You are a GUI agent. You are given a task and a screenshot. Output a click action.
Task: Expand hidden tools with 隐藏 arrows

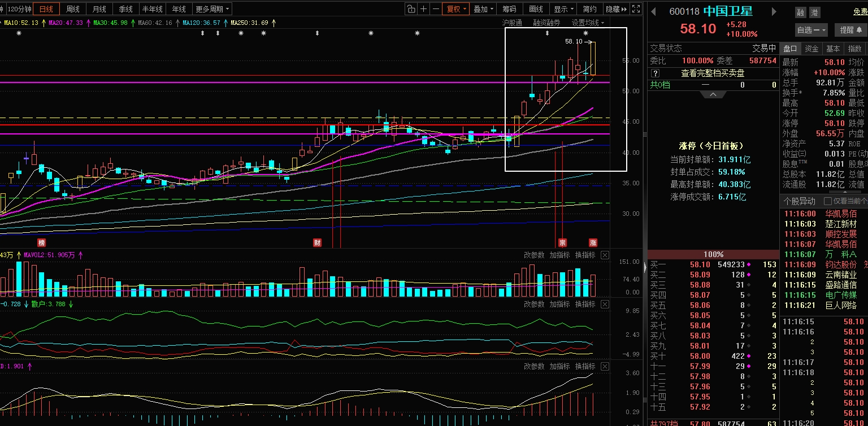click(616, 9)
